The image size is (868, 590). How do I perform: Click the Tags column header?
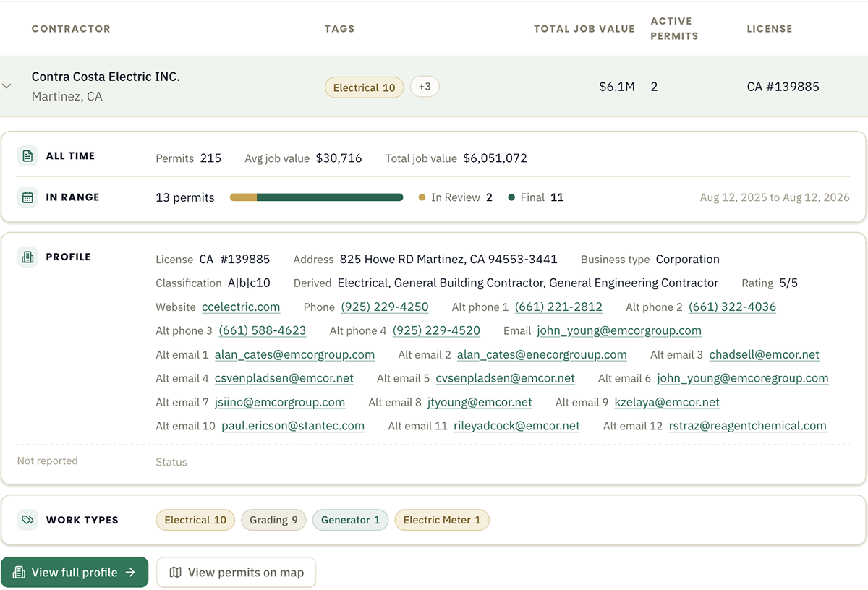click(340, 29)
